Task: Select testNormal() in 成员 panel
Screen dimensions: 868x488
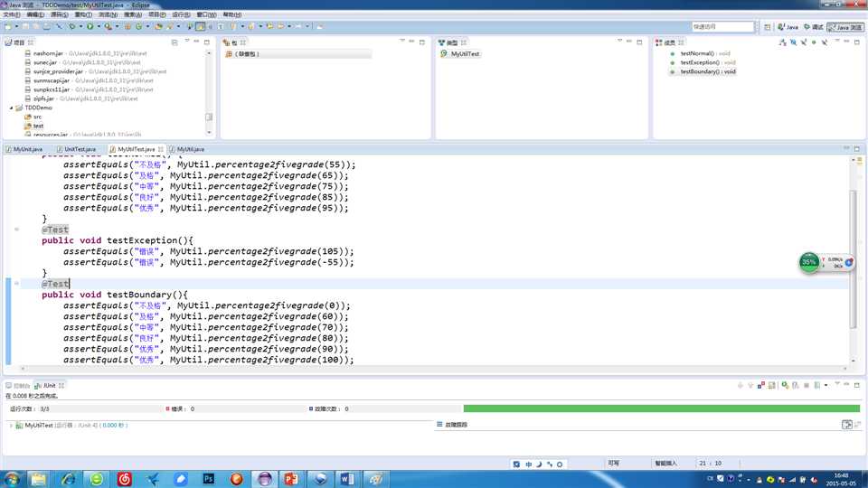Action: [x=700, y=53]
